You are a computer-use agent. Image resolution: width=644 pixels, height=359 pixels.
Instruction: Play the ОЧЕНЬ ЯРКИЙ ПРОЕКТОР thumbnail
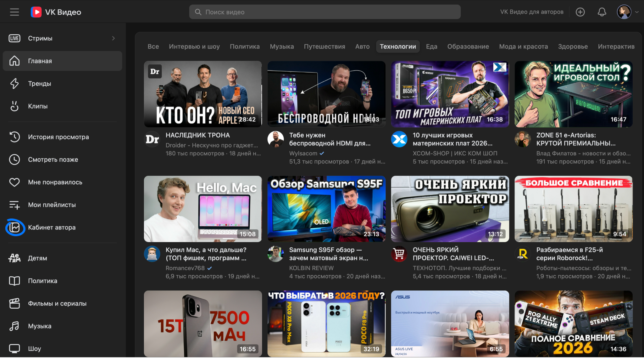click(450, 209)
